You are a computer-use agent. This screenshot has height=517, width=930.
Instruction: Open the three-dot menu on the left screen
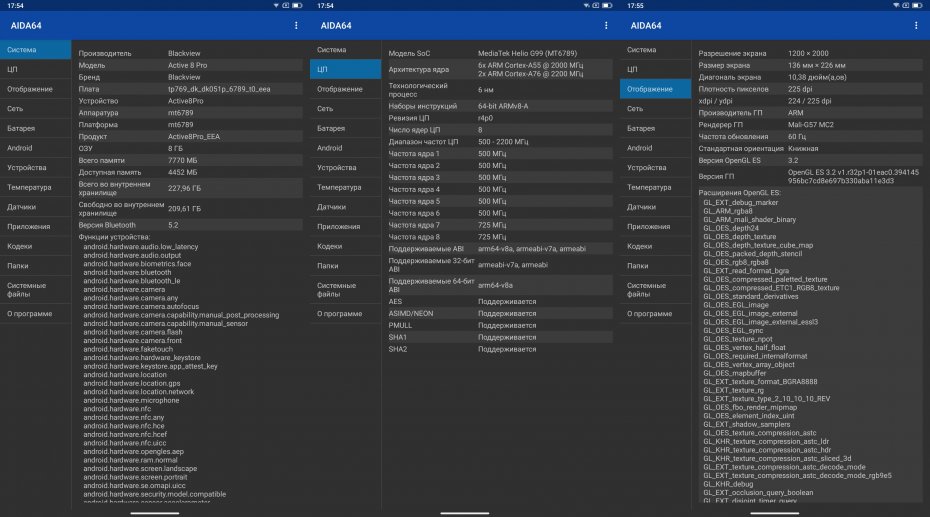296,25
